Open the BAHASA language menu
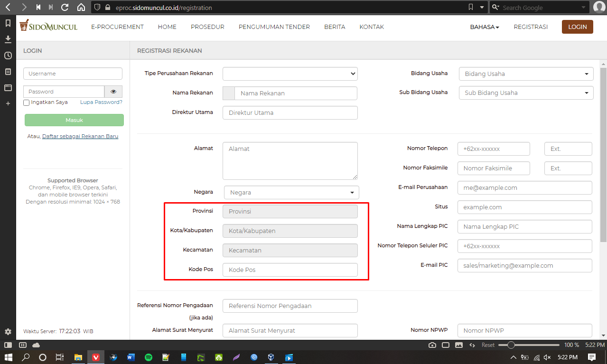 click(484, 27)
